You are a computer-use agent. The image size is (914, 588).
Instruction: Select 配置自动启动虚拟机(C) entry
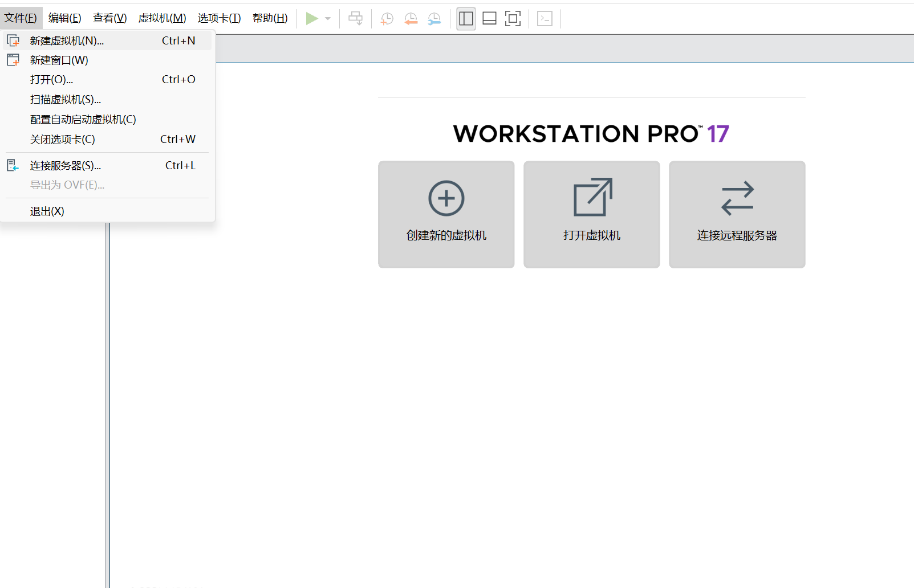click(x=107, y=119)
